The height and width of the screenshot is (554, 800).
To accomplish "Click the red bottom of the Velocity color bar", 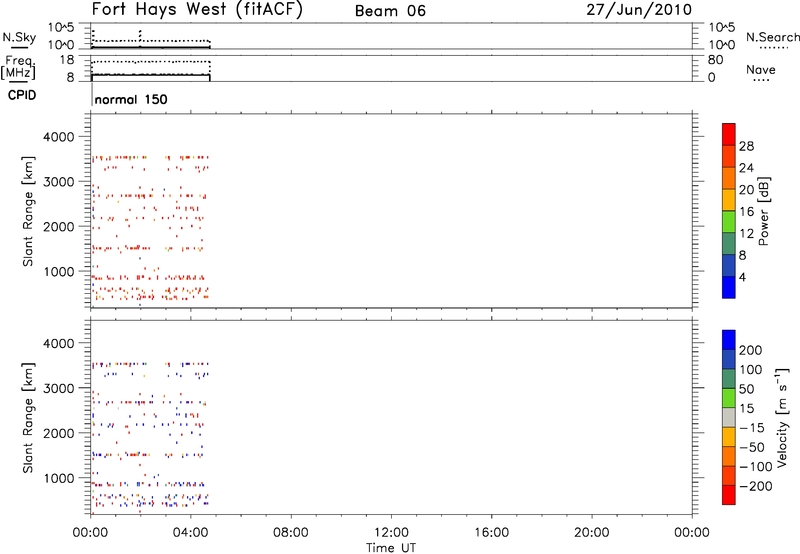I will 729,495.
